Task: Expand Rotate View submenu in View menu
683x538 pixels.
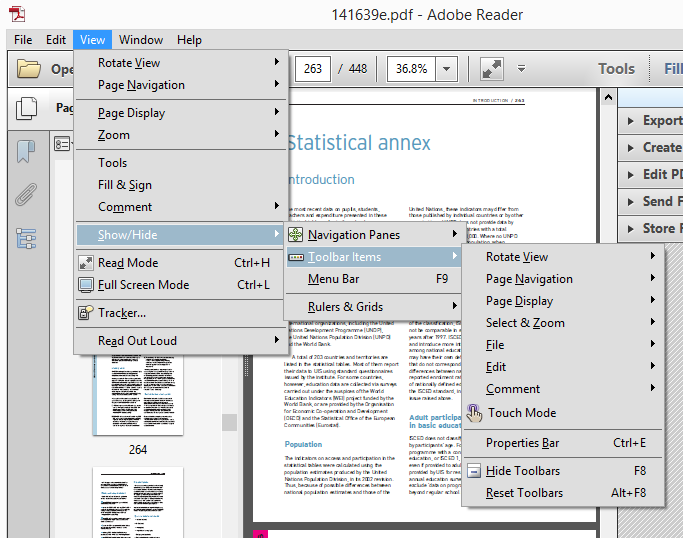Action: tap(181, 63)
